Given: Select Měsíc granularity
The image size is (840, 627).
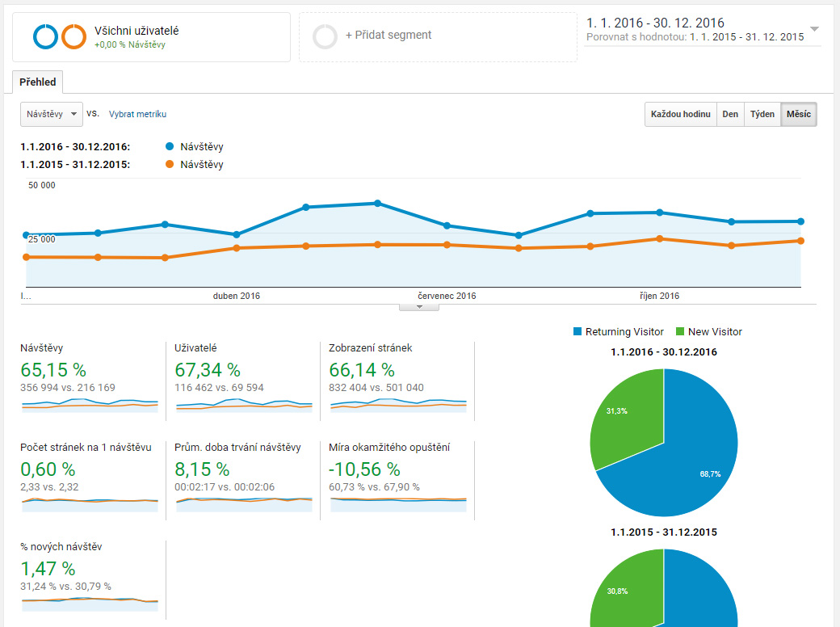Looking at the screenshot, I should pos(799,114).
